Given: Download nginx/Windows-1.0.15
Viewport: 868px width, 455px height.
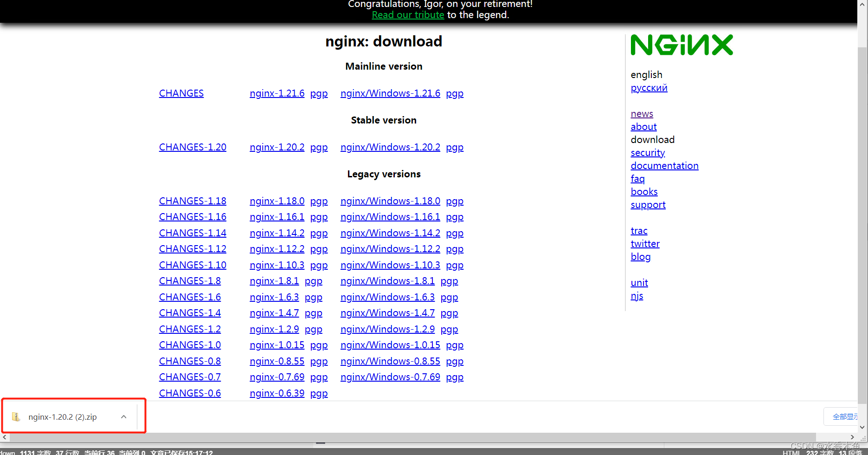Looking at the screenshot, I should pyautogui.click(x=390, y=345).
